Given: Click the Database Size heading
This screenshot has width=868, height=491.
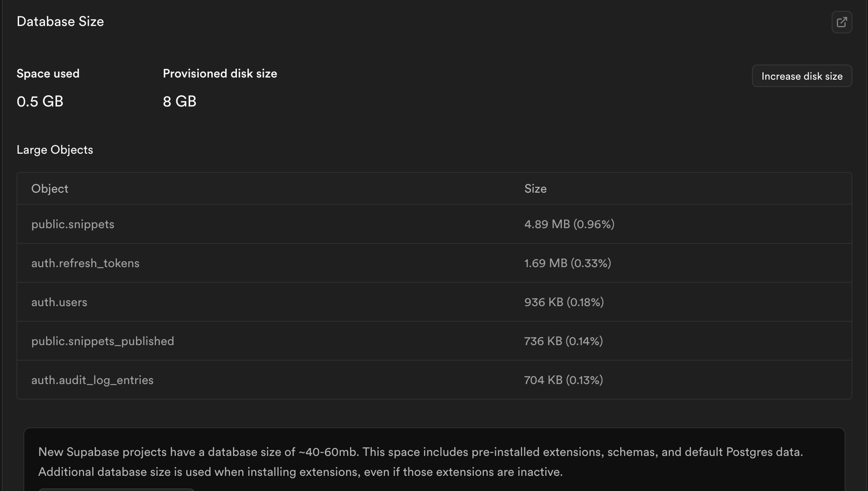Looking at the screenshot, I should pos(60,22).
